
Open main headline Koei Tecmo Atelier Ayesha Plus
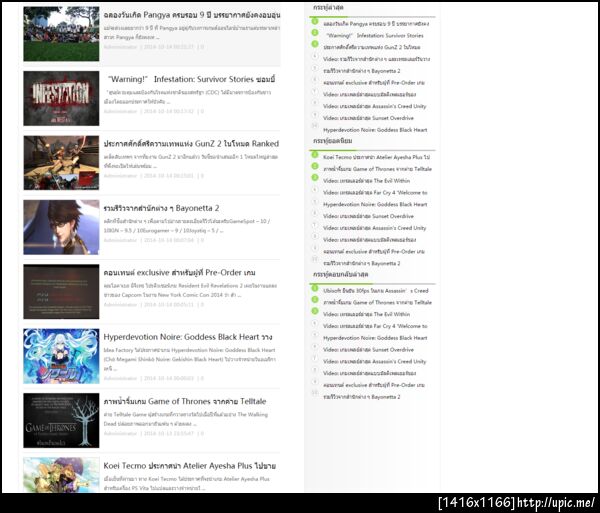click(189, 466)
